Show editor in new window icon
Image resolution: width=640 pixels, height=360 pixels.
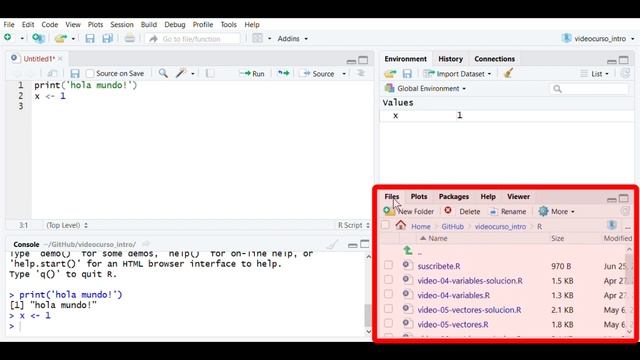(52, 73)
